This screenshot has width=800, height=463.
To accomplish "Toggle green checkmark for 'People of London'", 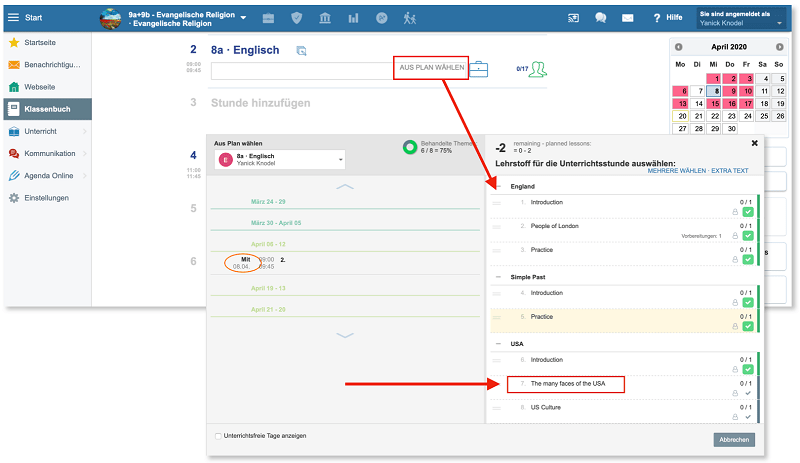I will pos(748,236).
